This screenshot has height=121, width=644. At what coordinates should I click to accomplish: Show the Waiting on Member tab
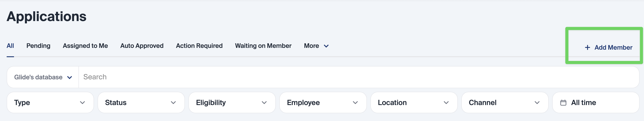tap(263, 46)
